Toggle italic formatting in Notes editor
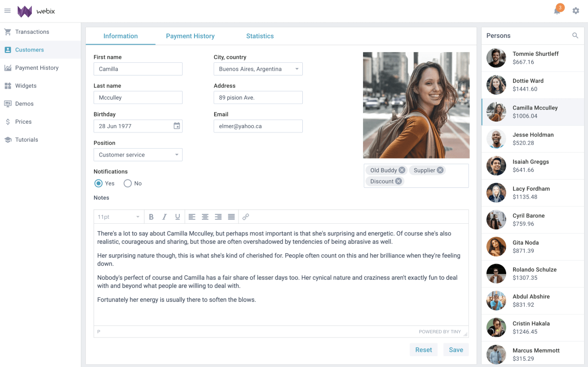The width and height of the screenshot is (588, 367). [164, 217]
